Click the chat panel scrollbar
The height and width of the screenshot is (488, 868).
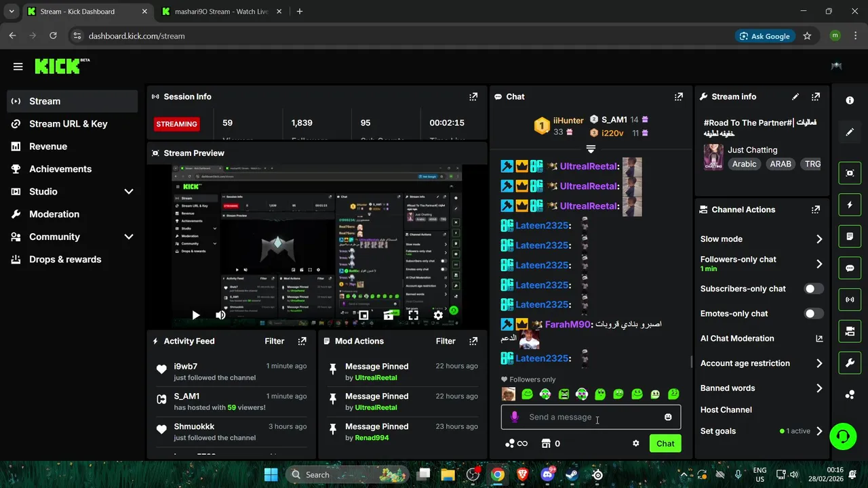(691, 362)
